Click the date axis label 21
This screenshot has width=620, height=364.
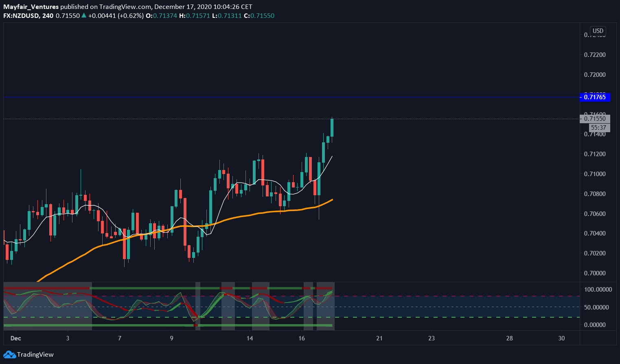click(379, 338)
